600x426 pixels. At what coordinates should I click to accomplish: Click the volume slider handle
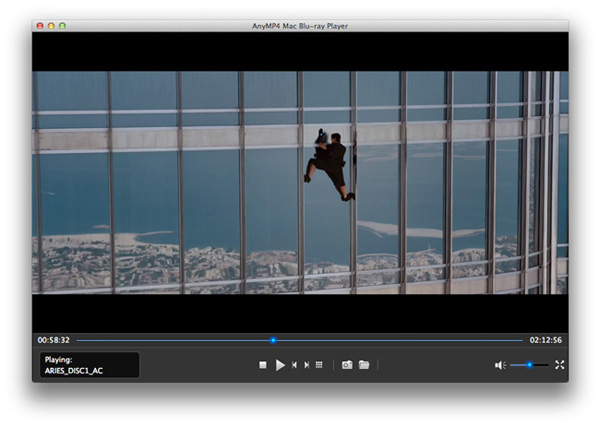pyautogui.click(x=529, y=365)
